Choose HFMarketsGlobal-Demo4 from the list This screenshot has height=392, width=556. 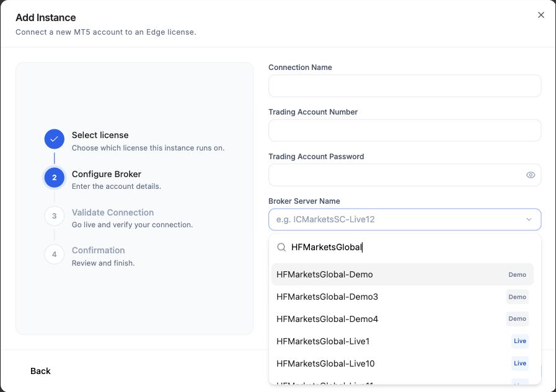pyautogui.click(x=402, y=319)
